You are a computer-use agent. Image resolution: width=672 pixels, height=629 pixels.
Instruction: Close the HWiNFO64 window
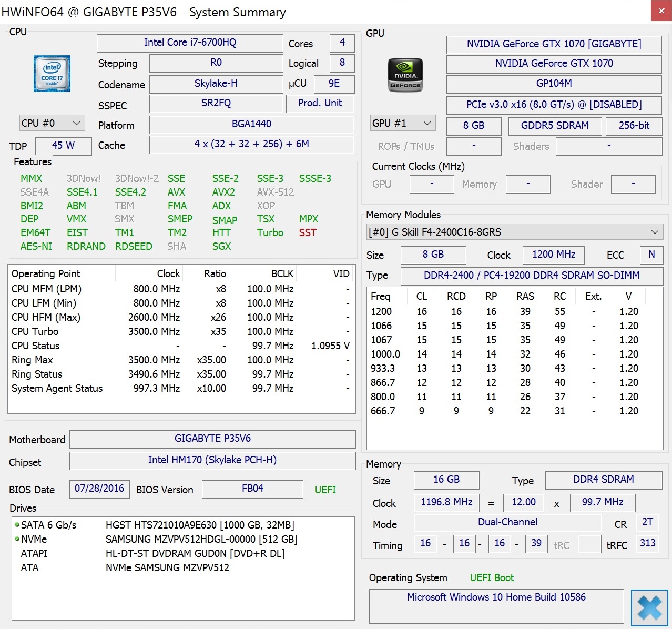661,11
